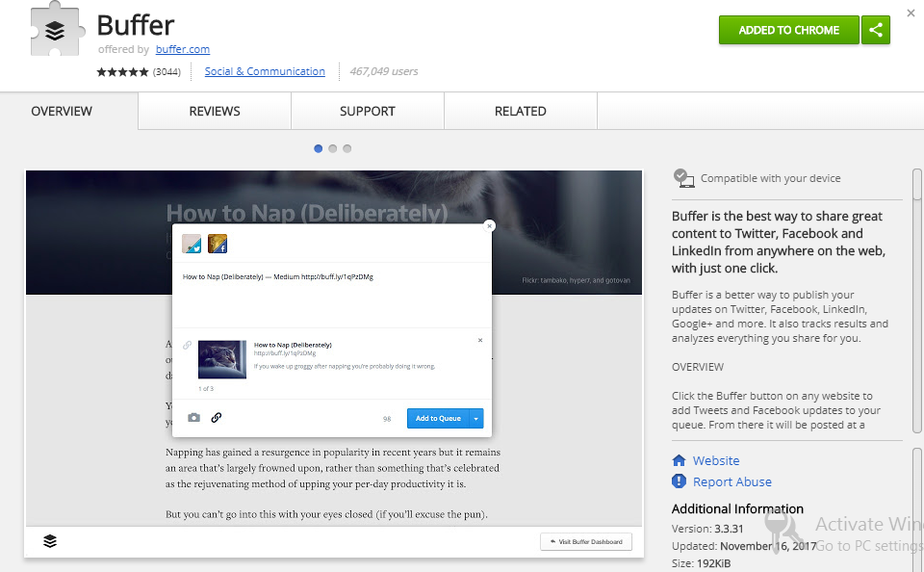Open the Social & Communication category link
924x572 pixels.
[x=265, y=71]
